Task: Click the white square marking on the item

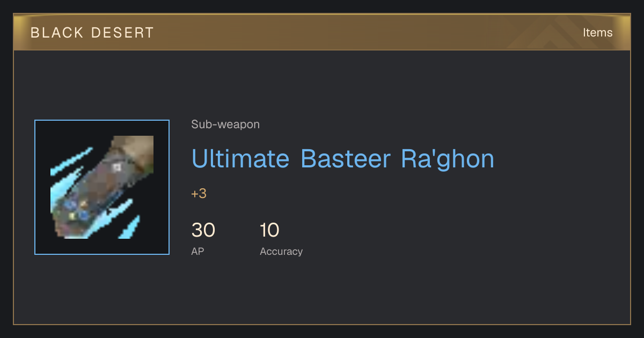Action: click(116, 167)
